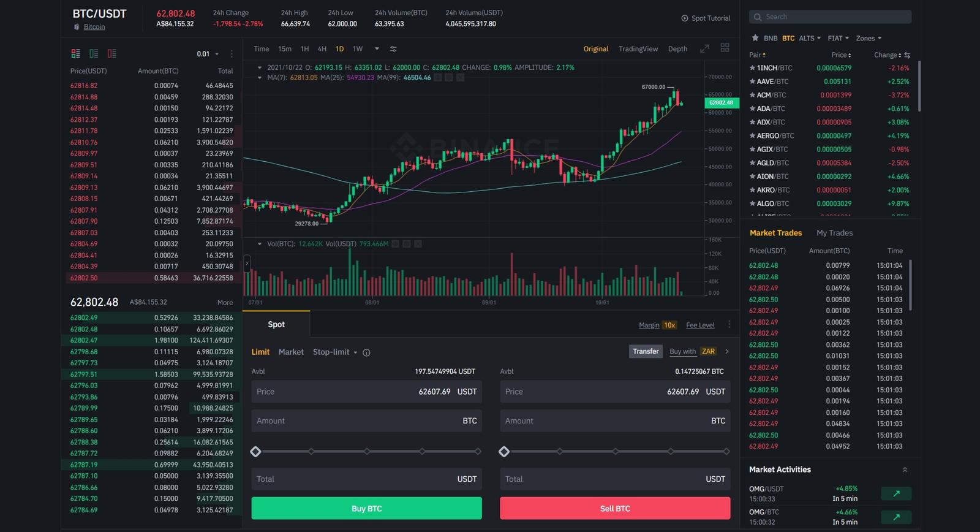This screenshot has width=980, height=532.
Task: Favorite the ALGO/BTC pair star
Action: tap(752, 203)
